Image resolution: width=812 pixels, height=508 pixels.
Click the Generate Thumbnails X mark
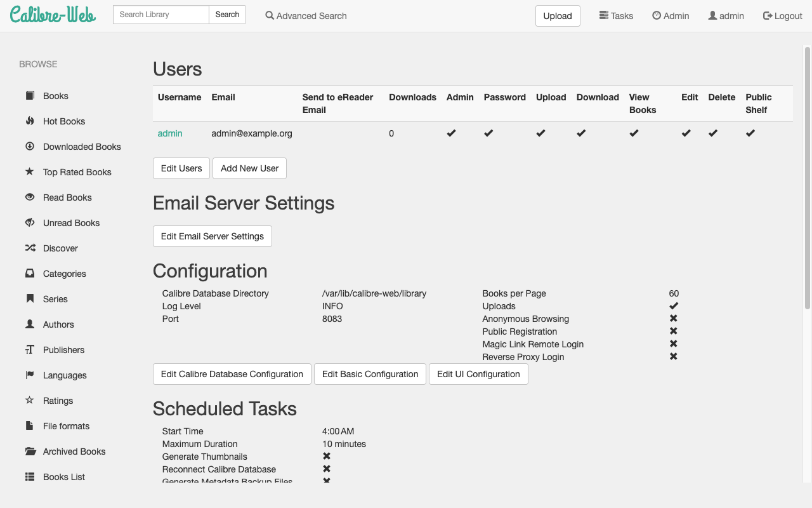point(327,456)
